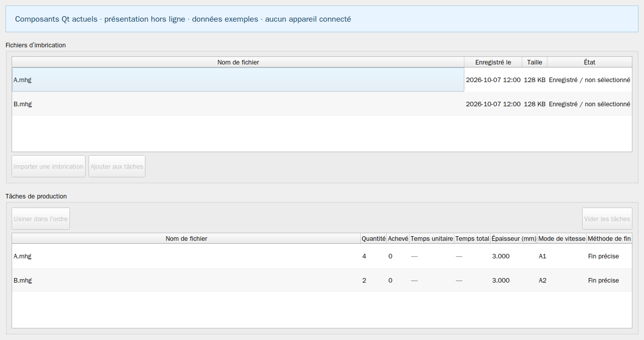Click the 'Quantité' column header
The width and height of the screenshot is (644, 340).
(374, 238)
